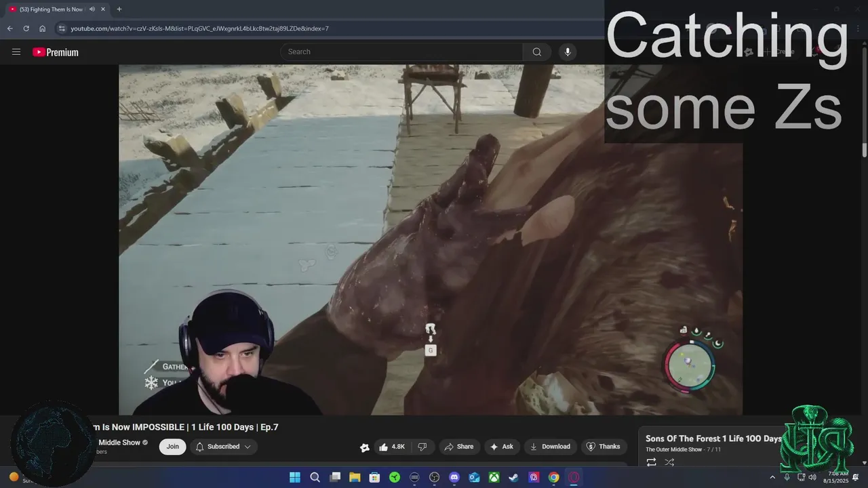The height and width of the screenshot is (488, 868).
Task: Close the Fighting Them Is Now tab
Action: pyautogui.click(x=103, y=9)
